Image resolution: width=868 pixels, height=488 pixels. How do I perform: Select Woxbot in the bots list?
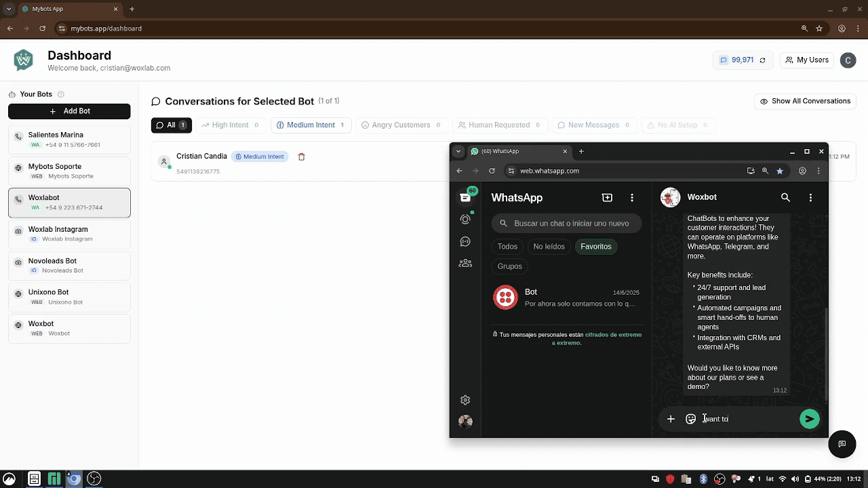69,328
